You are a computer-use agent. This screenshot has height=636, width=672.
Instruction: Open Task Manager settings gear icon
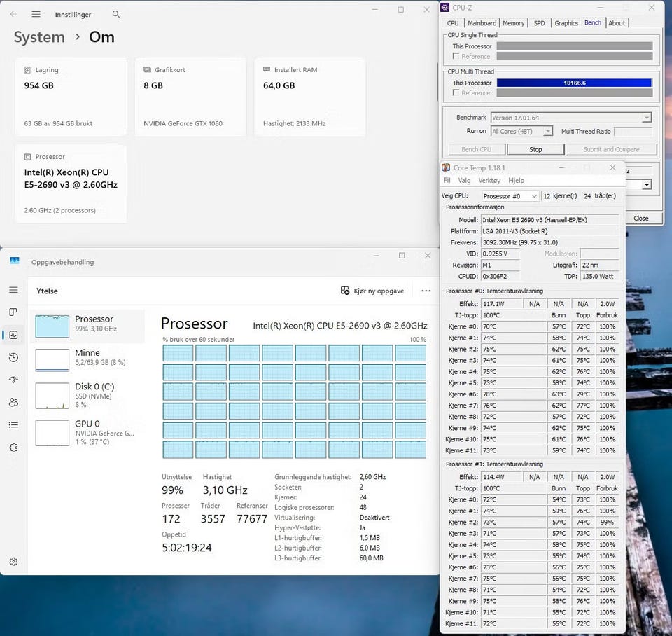pyautogui.click(x=14, y=561)
